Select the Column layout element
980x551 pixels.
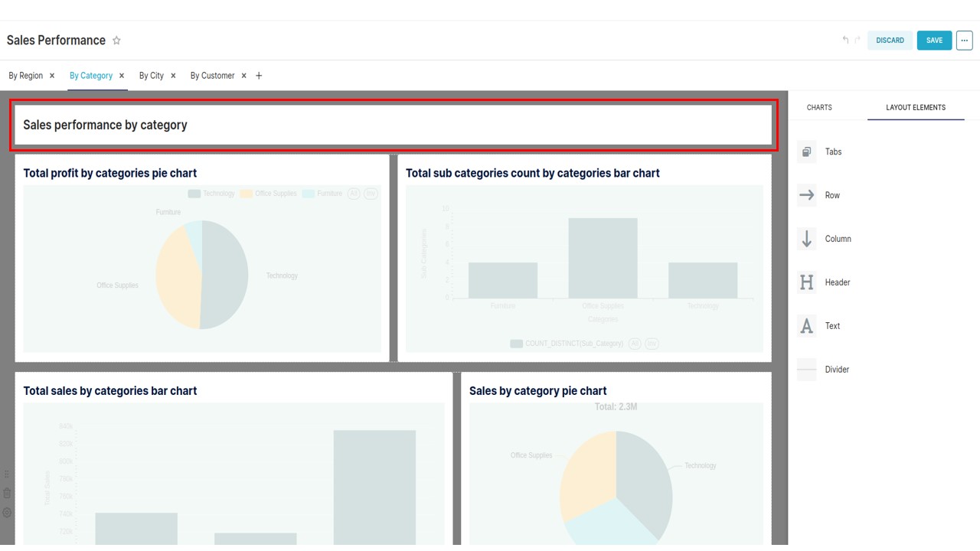coord(838,239)
